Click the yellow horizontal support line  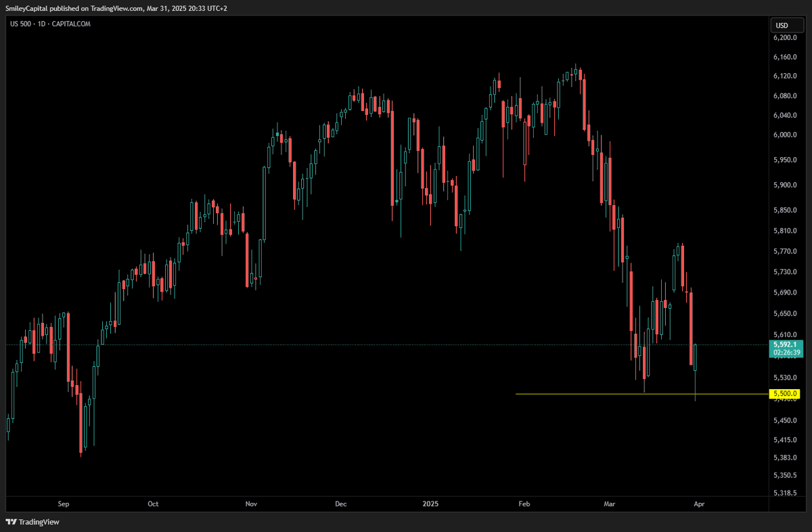[642, 394]
